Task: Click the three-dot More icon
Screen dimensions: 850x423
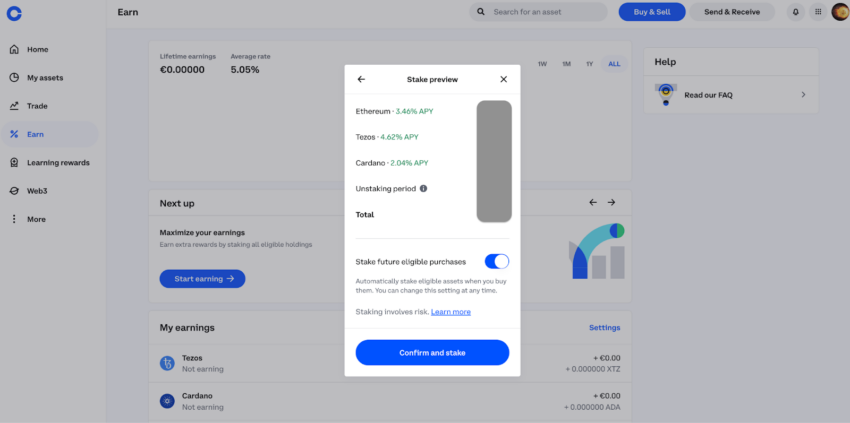Action: click(x=14, y=219)
